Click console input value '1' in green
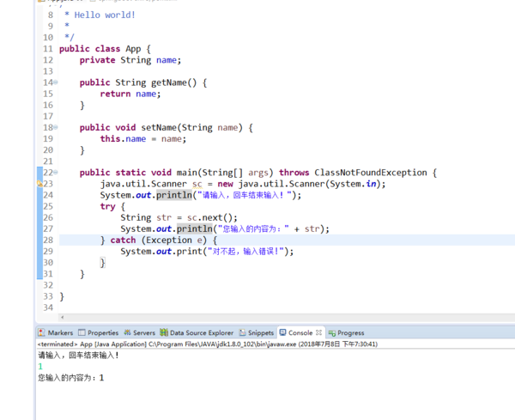 40,367
